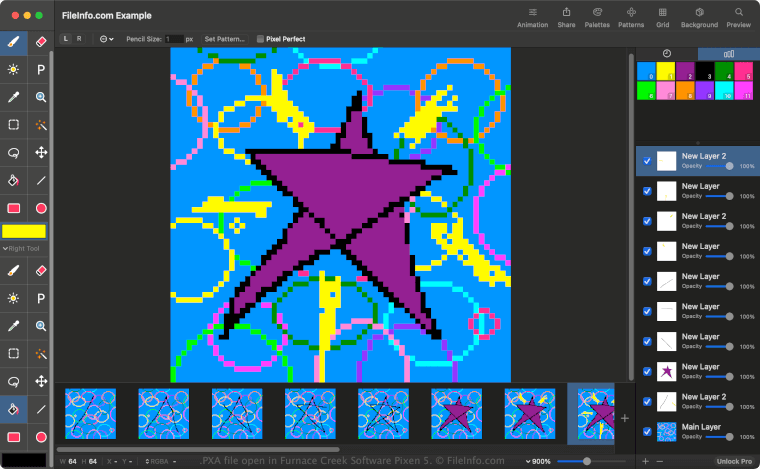Open the RGBA color mode dropdown
The width and height of the screenshot is (760, 469).
point(158,460)
